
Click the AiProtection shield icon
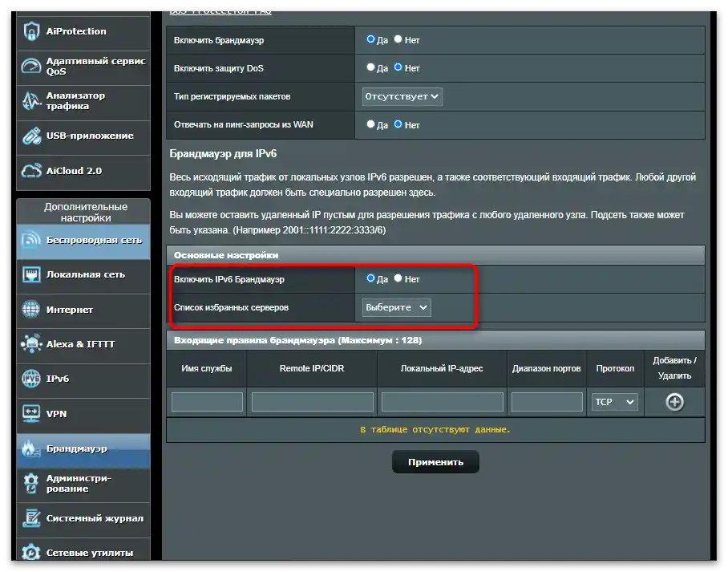(31, 31)
